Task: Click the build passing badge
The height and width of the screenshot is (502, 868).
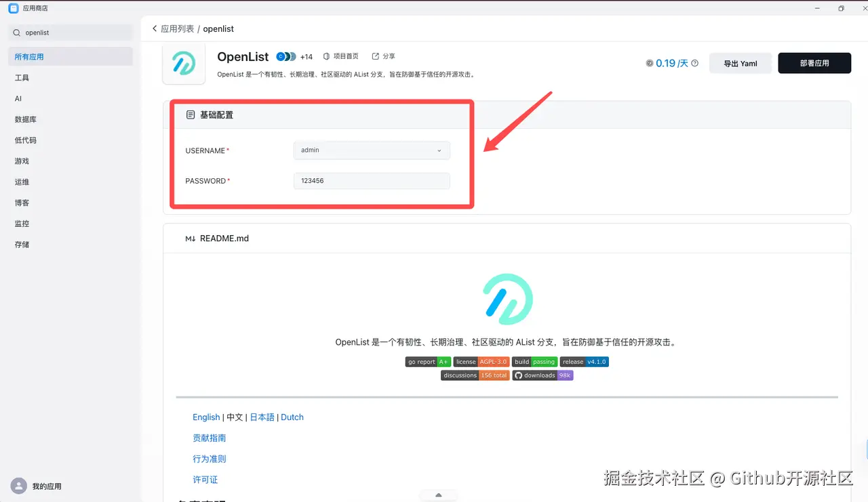Action: pyautogui.click(x=535, y=362)
